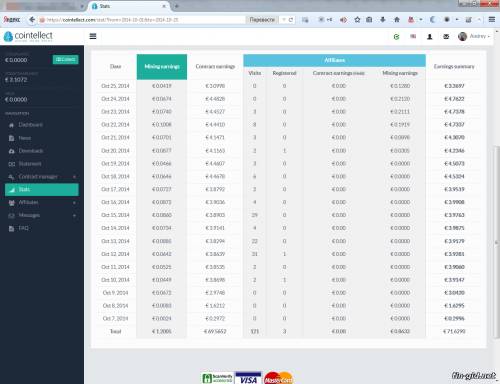500x384 pixels.
Task: Bookmark page with the star icon
Action: (x=357, y=20)
